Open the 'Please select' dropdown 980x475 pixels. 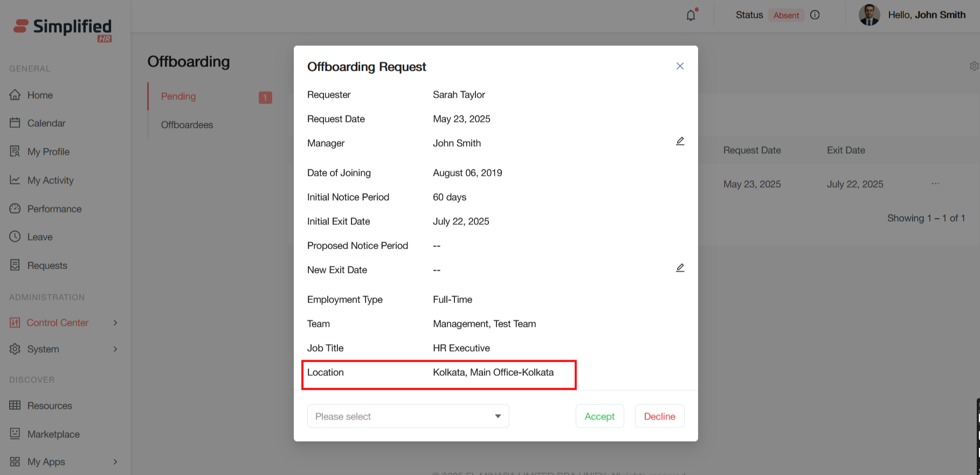point(408,416)
